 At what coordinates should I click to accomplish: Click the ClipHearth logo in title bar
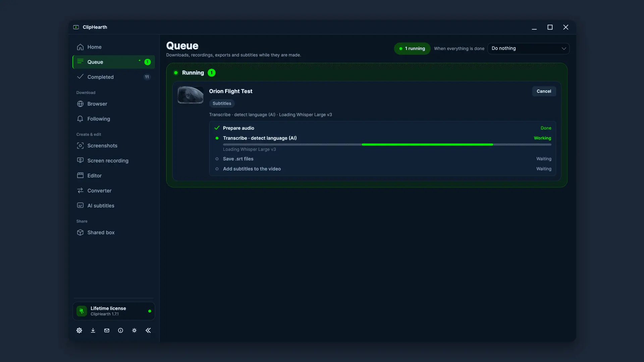coord(76,27)
